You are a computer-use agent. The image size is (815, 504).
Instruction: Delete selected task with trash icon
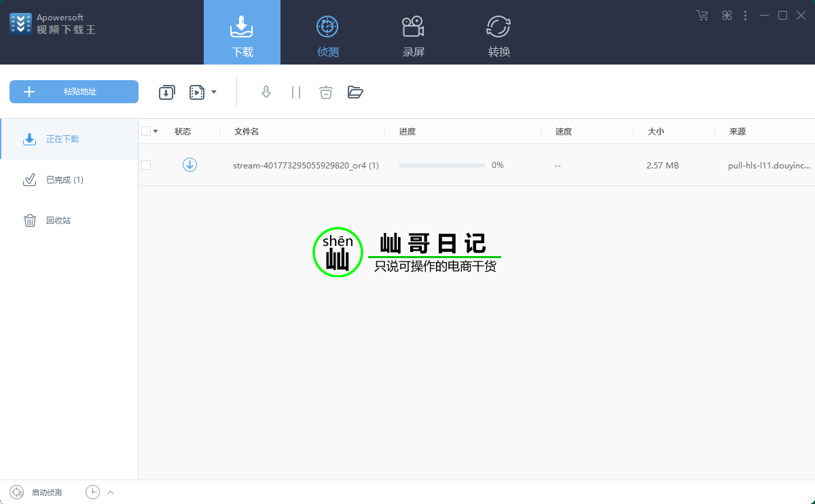click(x=326, y=92)
